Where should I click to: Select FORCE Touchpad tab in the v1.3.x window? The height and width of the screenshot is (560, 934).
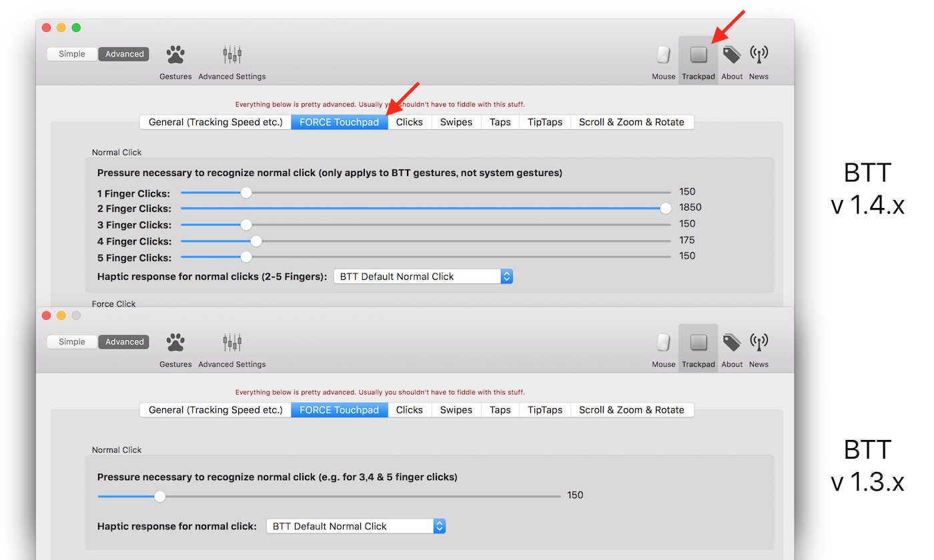tap(340, 410)
